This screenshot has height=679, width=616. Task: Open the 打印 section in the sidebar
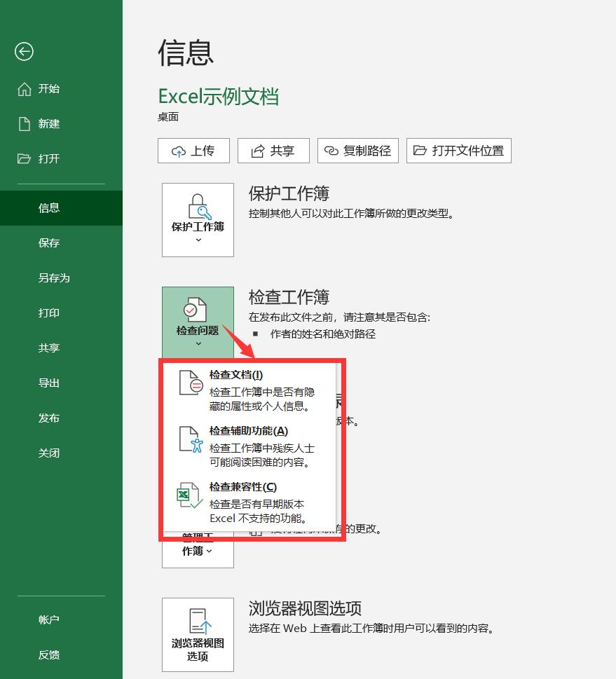click(x=49, y=313)
